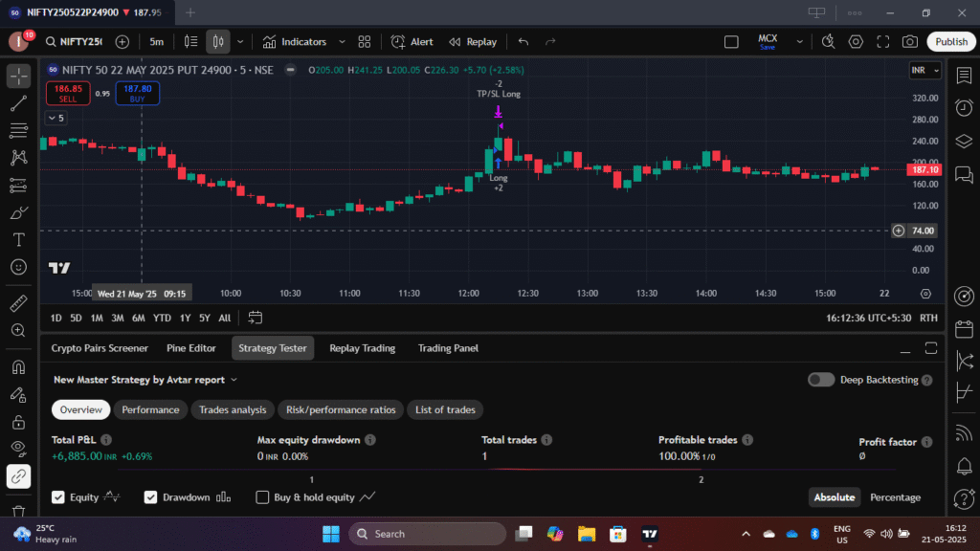Click the blue 187.80 BUY button

coord(138,93)
